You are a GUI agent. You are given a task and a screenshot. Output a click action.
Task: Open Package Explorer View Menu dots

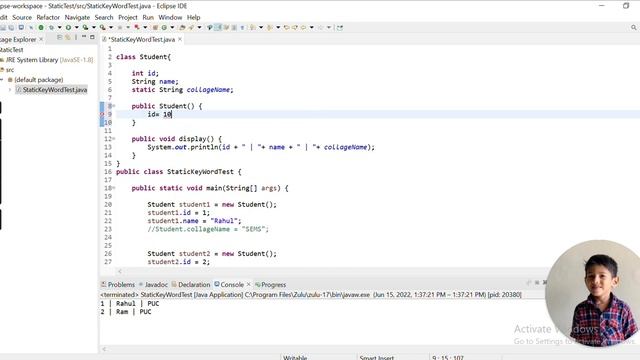[76, 38]
